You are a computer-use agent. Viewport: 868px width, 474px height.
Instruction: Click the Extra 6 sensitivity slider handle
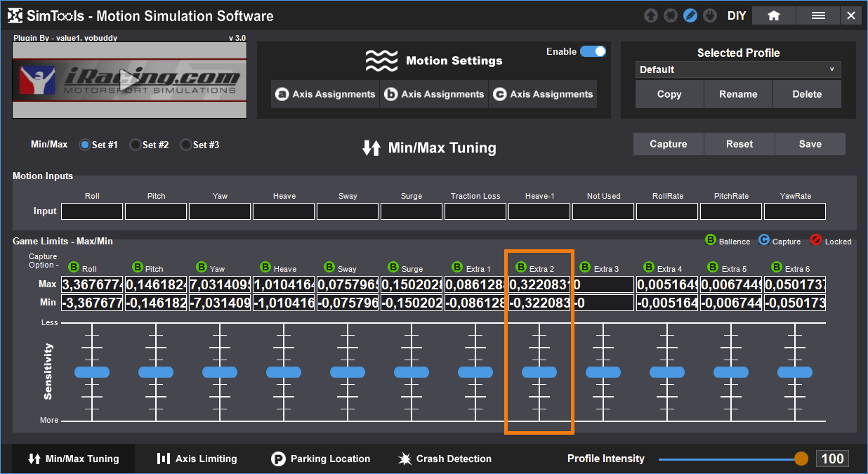click(x=795, y=371)
